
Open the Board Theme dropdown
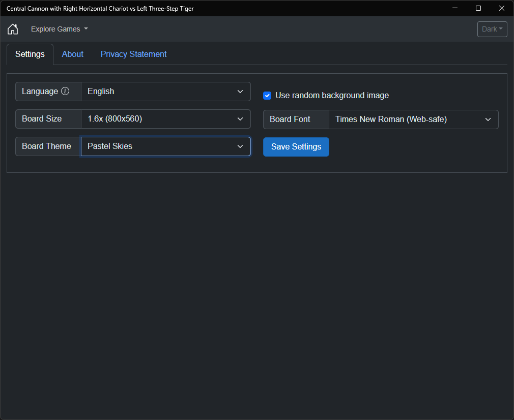pyautogui.click(x=165, y=146)
